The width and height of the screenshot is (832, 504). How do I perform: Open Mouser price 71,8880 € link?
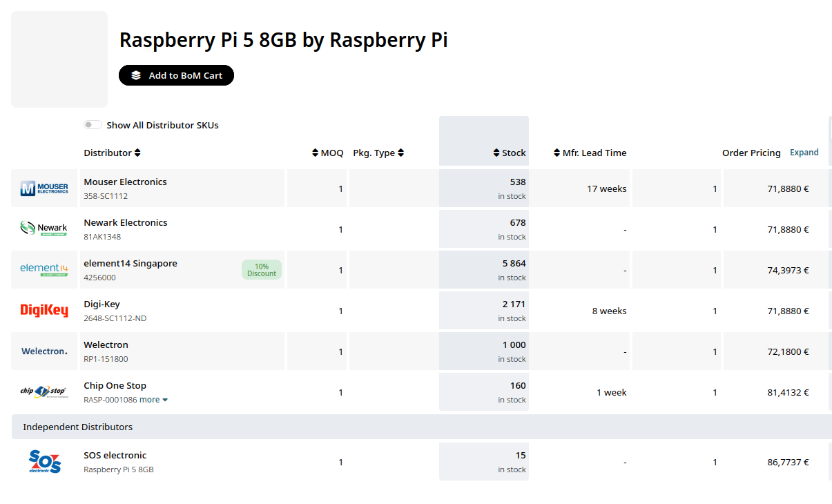click(x=788, y=188)
